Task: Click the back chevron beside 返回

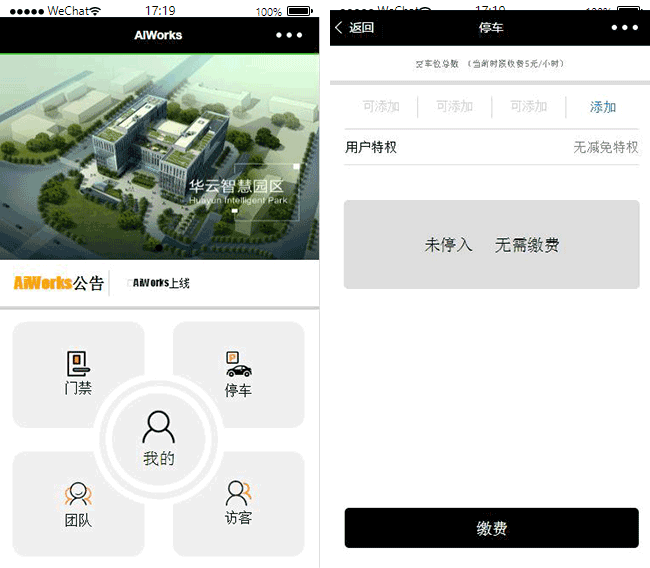Action: 339,28
